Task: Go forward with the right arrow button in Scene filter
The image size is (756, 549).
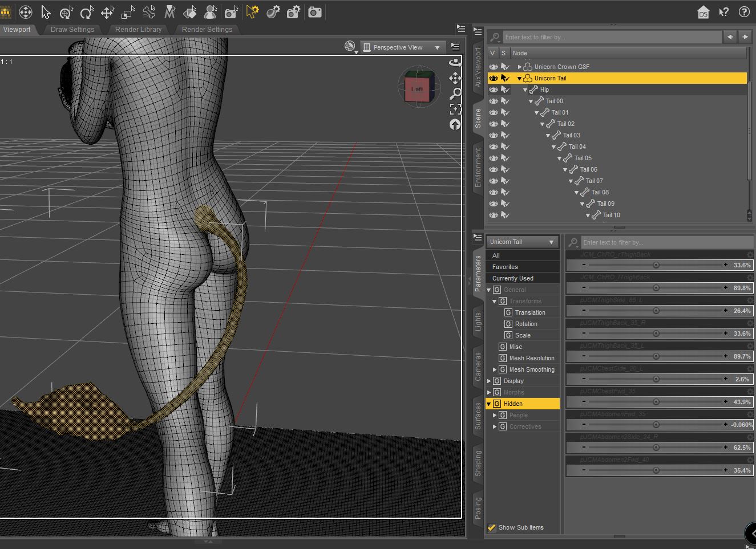Action: tap(745, 37)
